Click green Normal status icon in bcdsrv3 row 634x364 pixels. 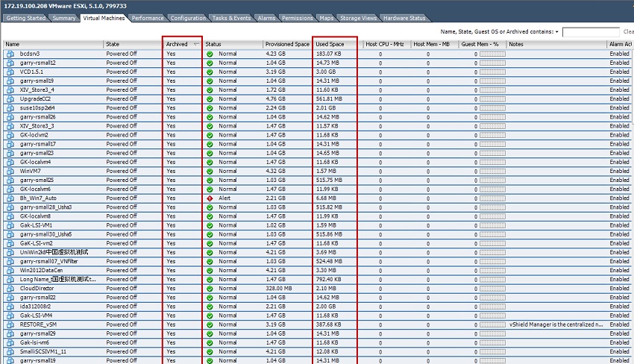[210, 54]
